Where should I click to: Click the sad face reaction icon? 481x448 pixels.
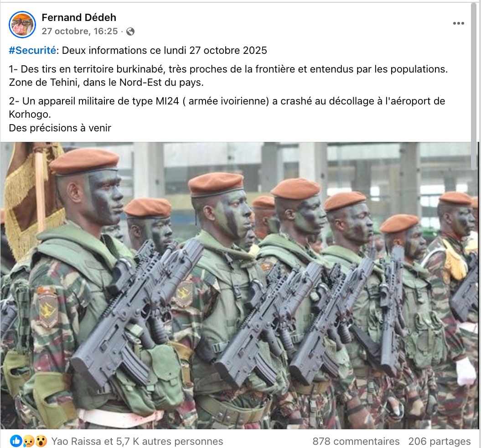click(x=28, y=441)
